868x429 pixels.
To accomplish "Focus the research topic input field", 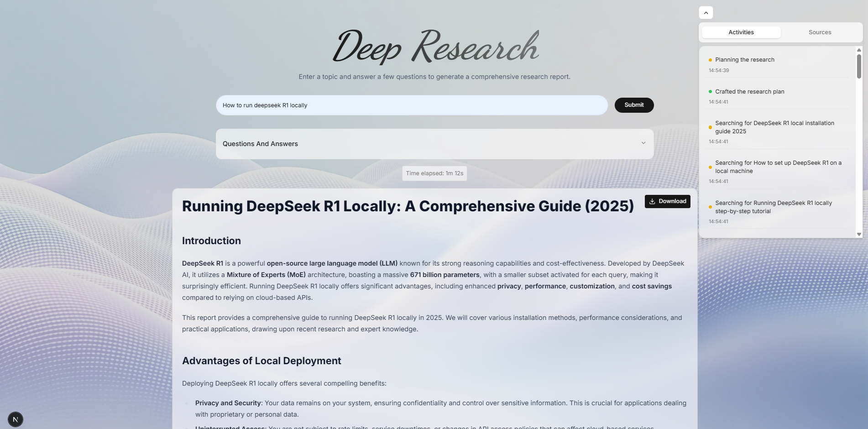I will click(x=412, y=105).
